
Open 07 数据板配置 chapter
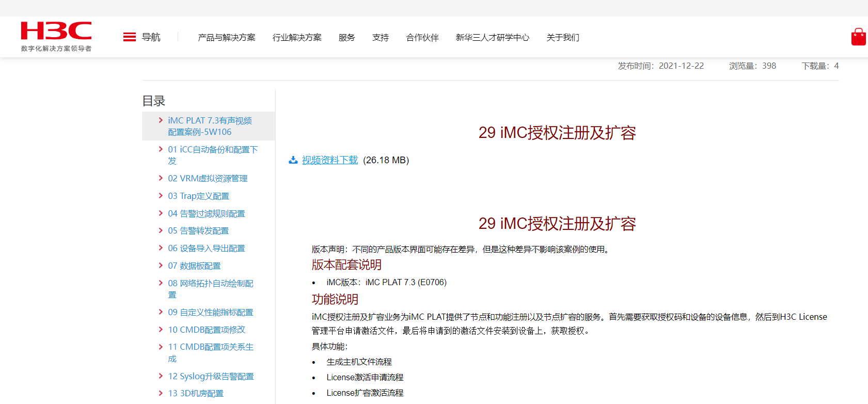pos(194,266)
